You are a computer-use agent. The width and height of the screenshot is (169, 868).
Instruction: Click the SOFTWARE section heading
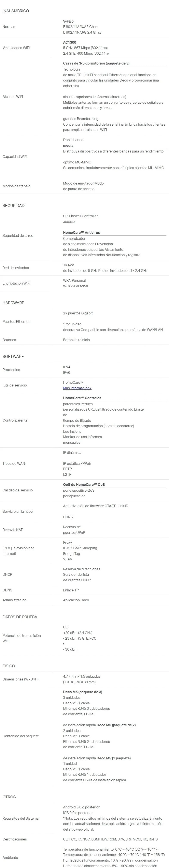tap(13, 356)
